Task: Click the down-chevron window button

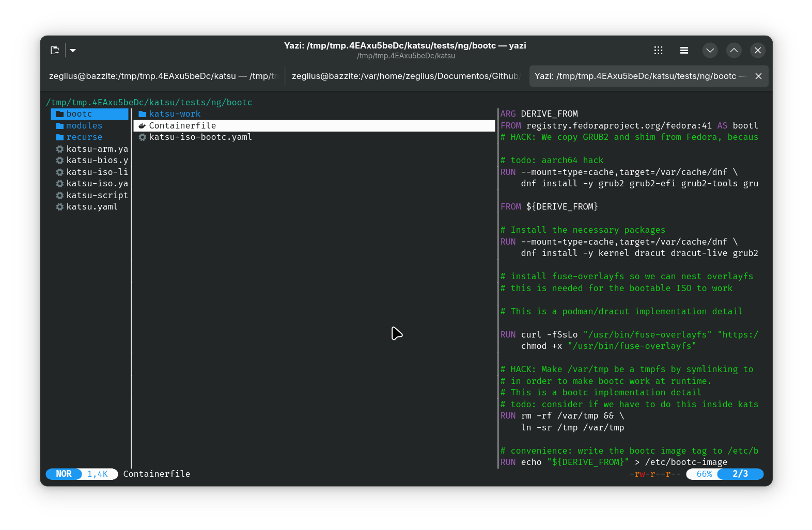Action: [710, 50]
